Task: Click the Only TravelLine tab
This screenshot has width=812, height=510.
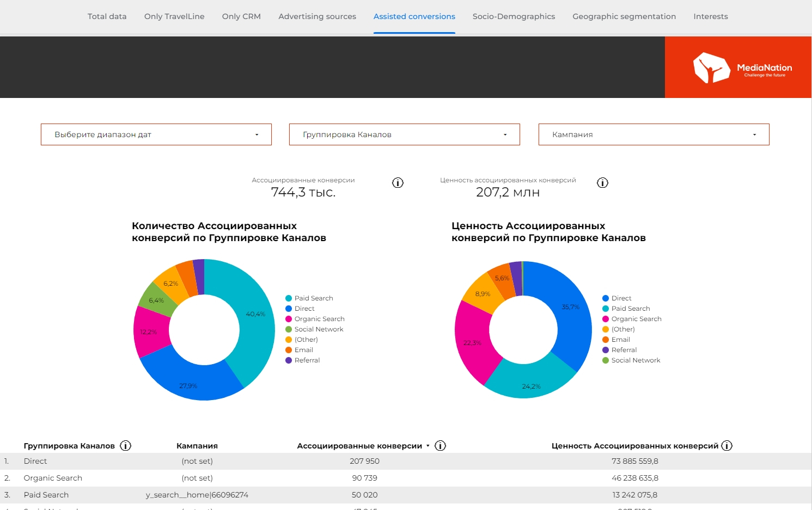Action: [174, 16]
